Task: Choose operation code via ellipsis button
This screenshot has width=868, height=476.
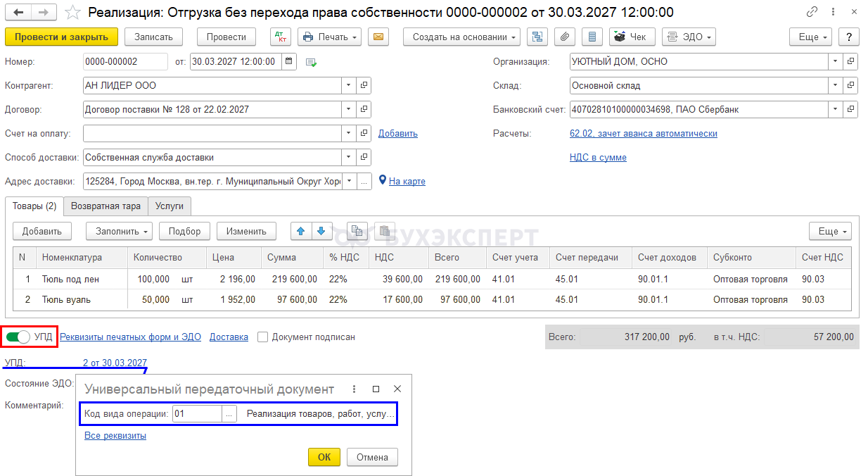Action: [x=229, y=414]
